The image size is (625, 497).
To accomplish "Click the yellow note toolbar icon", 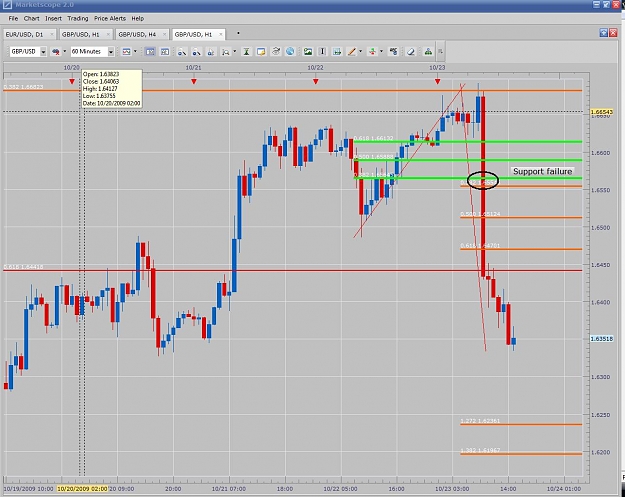I will pos(261,51).
